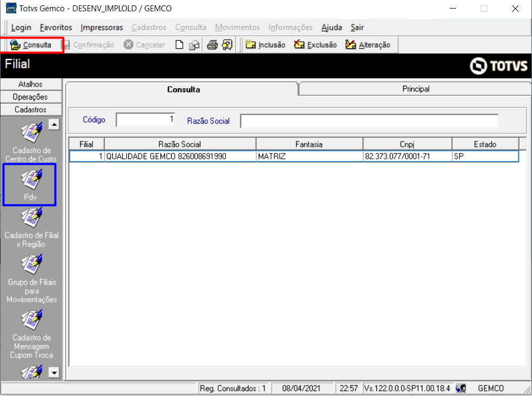This screenshot has height=396, width=532.
Task: Click the SP Estado cell
Action: click(x=485, y=156)
